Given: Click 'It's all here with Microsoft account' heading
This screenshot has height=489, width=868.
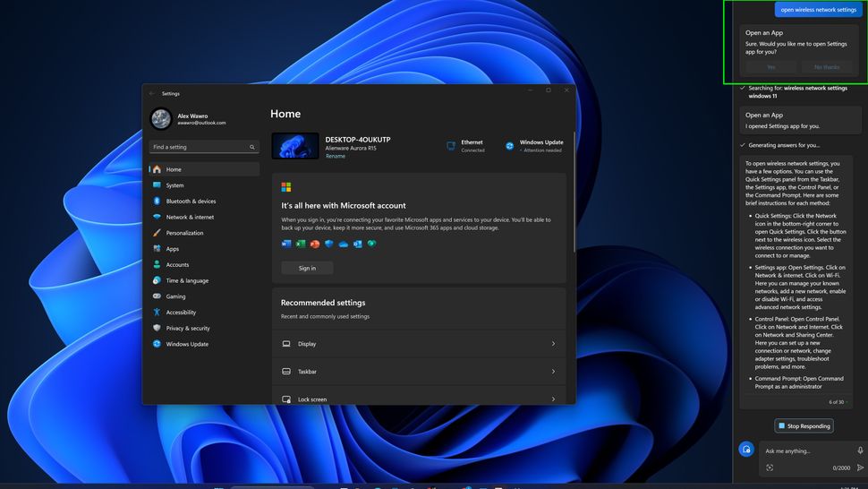Looking at the screenshot, I should [x=344, y=205].
